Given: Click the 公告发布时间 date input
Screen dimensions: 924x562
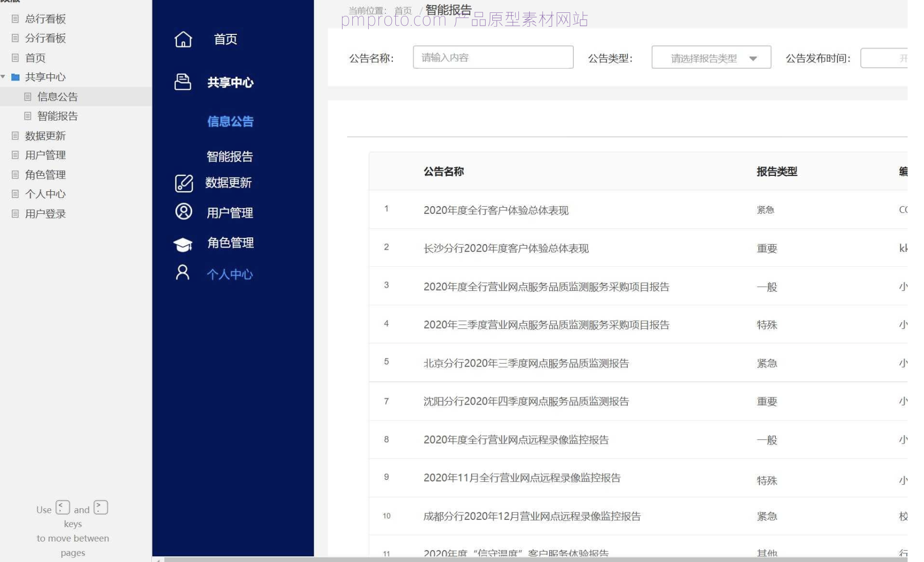Looking at the screenshot, I should tap(884, 58).
